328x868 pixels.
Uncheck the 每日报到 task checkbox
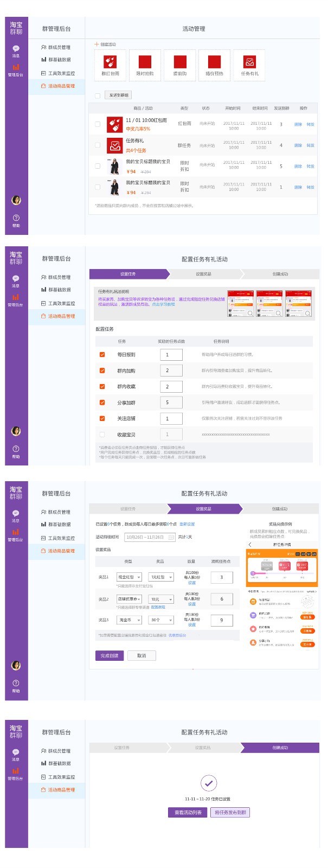[102, 355]
